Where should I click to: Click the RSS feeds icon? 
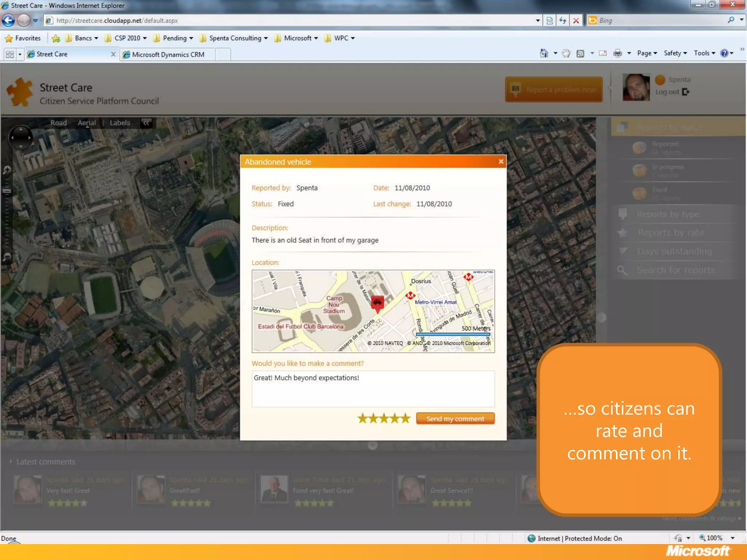(580, 54)
